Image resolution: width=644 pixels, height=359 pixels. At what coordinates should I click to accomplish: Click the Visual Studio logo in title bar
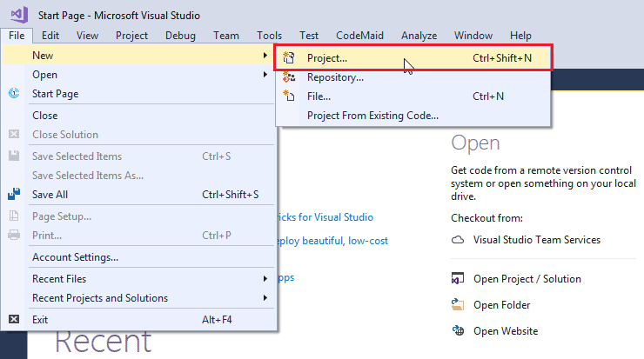[19, 15]
